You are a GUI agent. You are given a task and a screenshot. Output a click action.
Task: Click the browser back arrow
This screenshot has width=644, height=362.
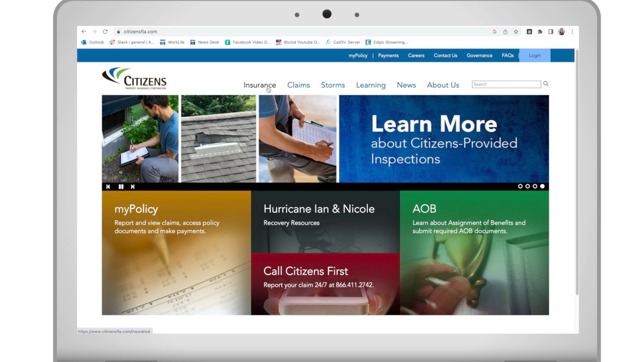(x=84, y=32)
